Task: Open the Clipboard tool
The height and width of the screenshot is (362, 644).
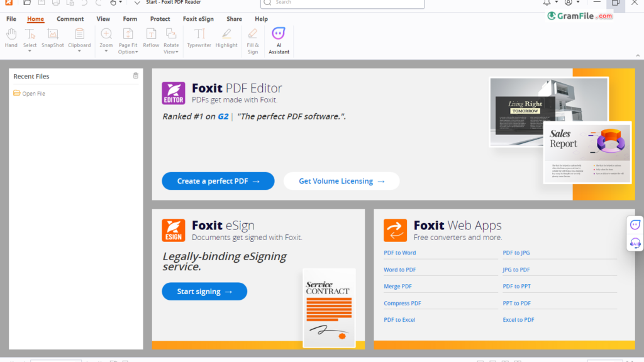Action: 79,38
